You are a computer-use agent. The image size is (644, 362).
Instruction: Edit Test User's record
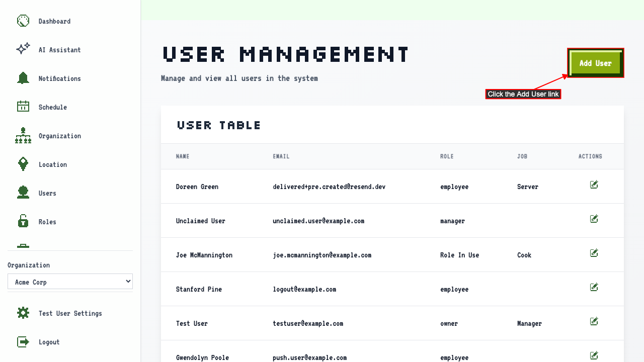tap(594, 322)
